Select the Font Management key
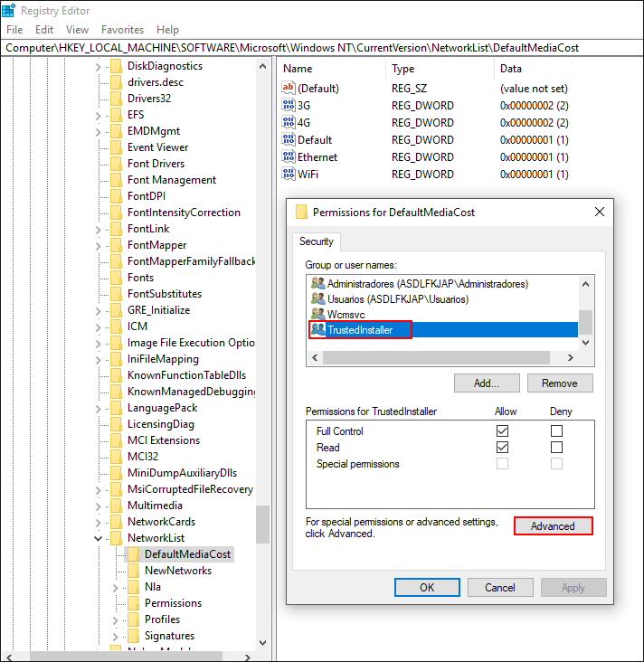 point(172,180)
